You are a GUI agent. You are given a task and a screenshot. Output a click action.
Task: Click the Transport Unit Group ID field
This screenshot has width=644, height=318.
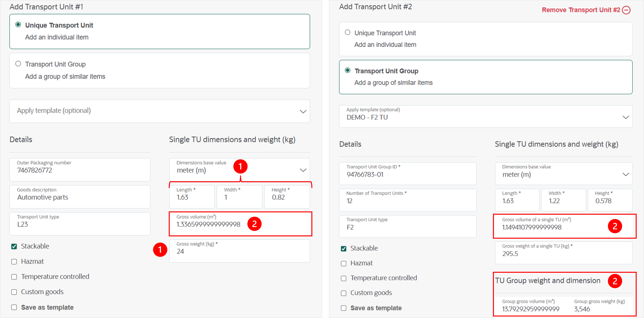click(407, 174)
